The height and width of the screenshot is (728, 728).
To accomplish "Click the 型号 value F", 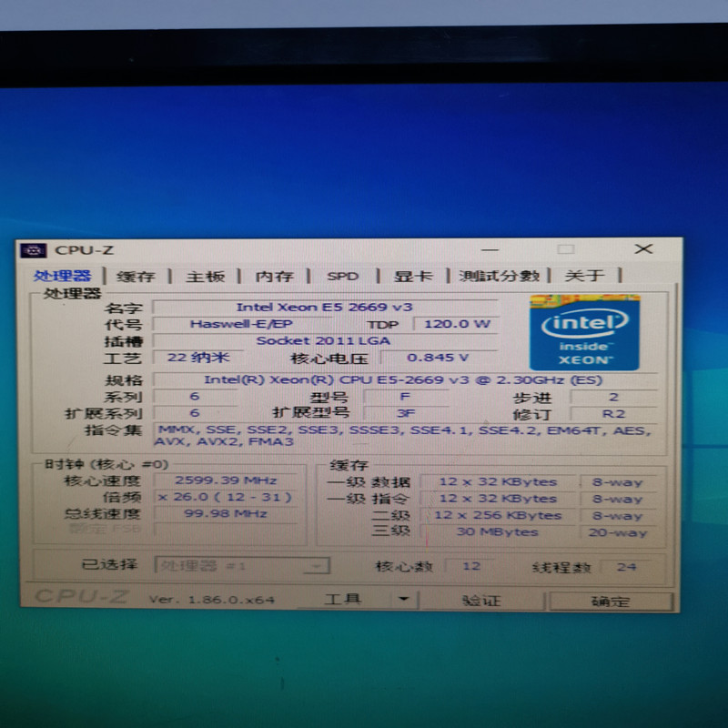I will tap(405, 397).
